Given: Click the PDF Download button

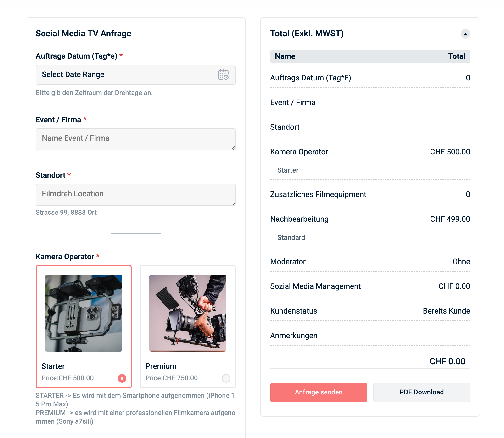Looking at the screenshot, I should [x=421, y=392].
